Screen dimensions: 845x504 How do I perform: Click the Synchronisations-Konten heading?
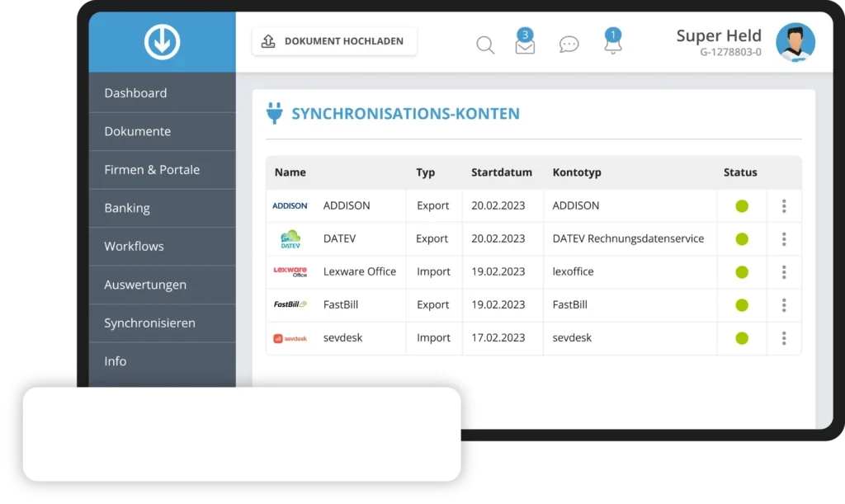tap(406, 114)
